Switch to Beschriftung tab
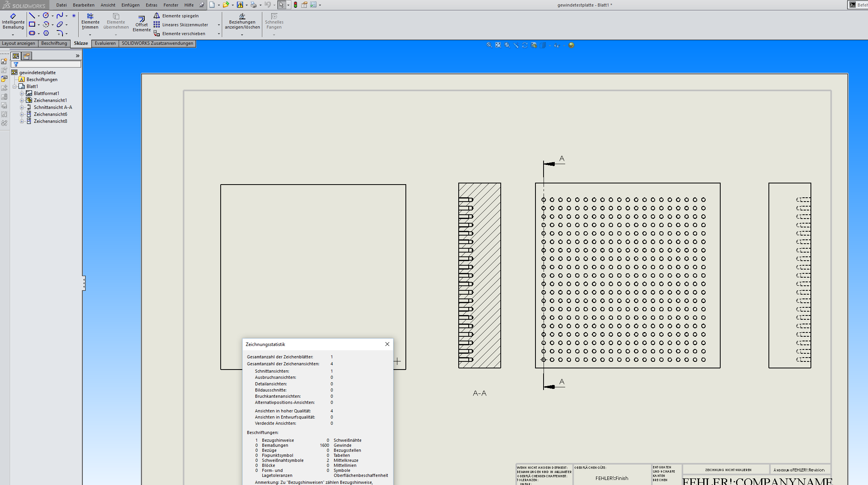The image size is (868, 485). point(54,43)
